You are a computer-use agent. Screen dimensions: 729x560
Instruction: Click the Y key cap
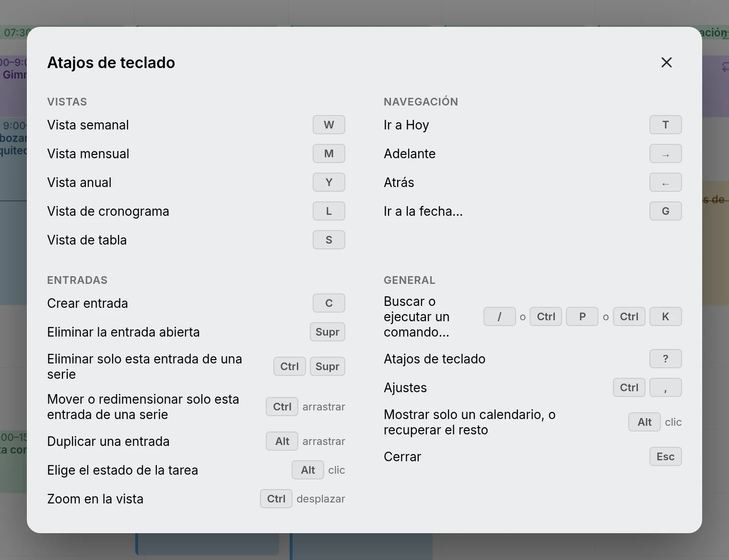(329, 182)
